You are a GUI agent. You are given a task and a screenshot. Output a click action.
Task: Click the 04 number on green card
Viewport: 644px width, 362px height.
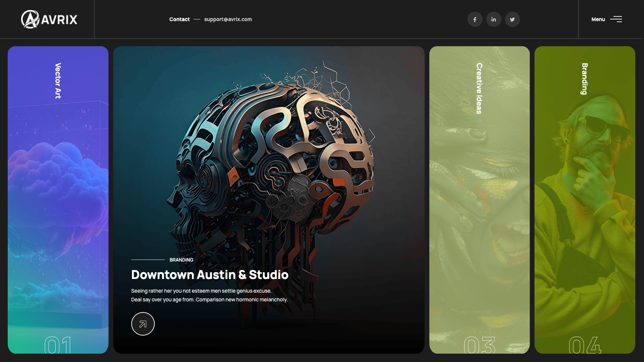(x=585, y=346)
